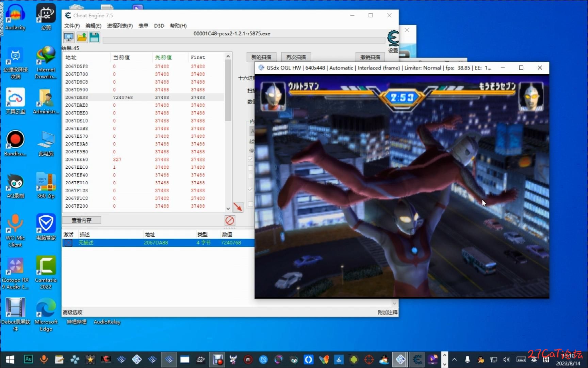Toggle the active checkbox for 2067DA88 entry

[x=68, y=243]
